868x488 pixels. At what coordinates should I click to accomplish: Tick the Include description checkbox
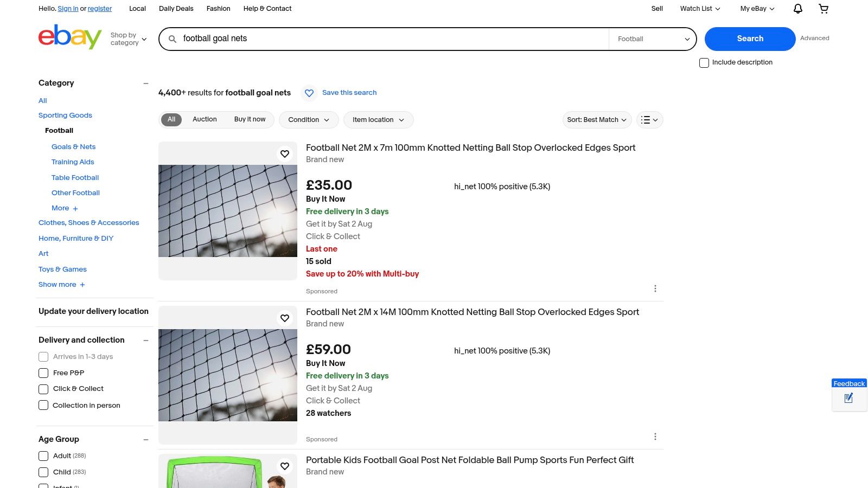(x=704, y=63)
